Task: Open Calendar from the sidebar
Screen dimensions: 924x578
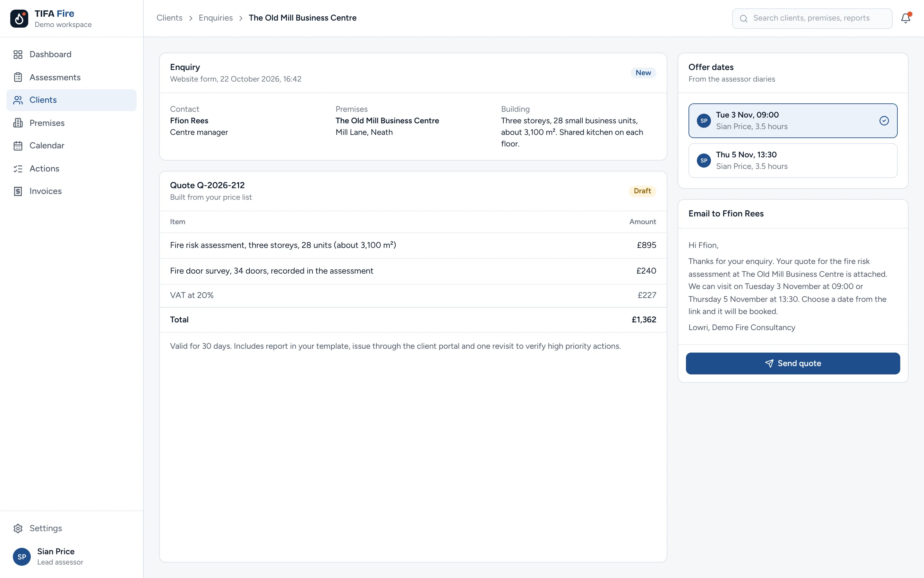Action: [72, 146]
